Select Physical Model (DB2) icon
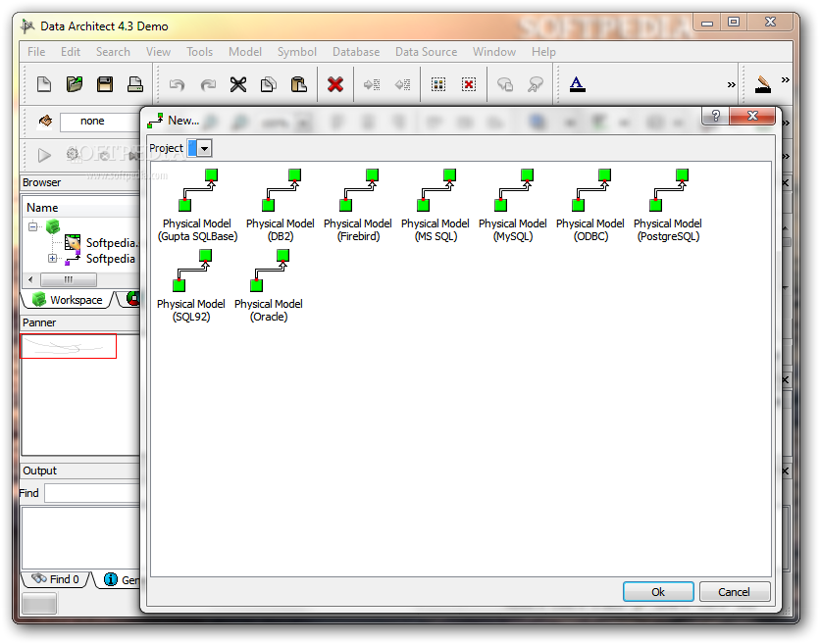The width and height of the screenshot is (820, 644). 281,206
